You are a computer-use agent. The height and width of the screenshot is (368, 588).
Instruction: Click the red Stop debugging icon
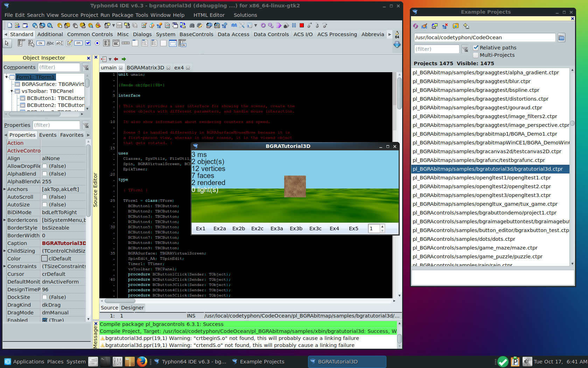302,25
